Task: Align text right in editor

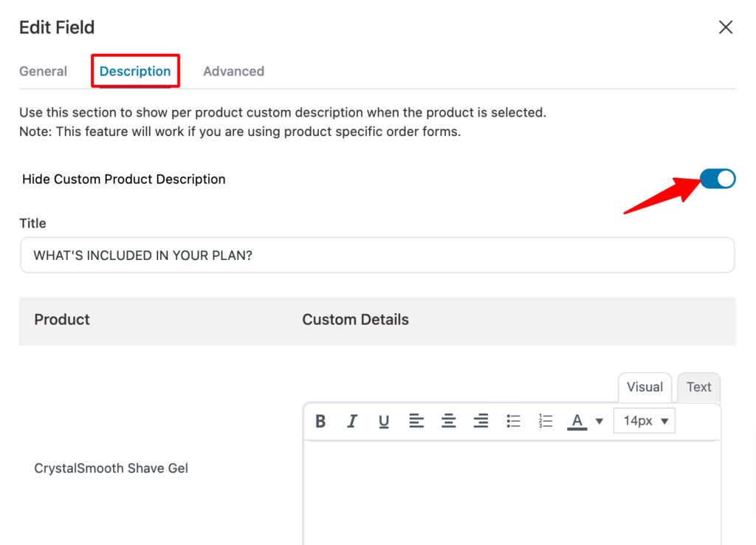Action: (x=481, y=421)
